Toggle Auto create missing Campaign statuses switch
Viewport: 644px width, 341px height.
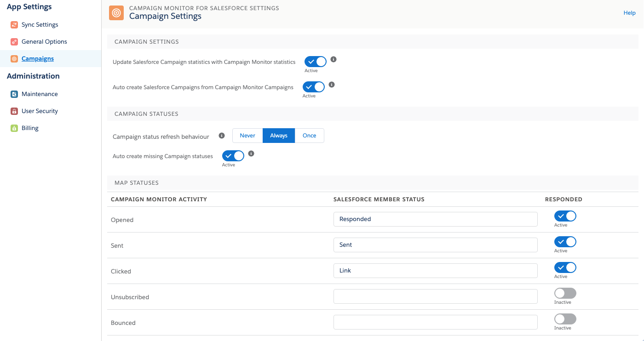233,156
